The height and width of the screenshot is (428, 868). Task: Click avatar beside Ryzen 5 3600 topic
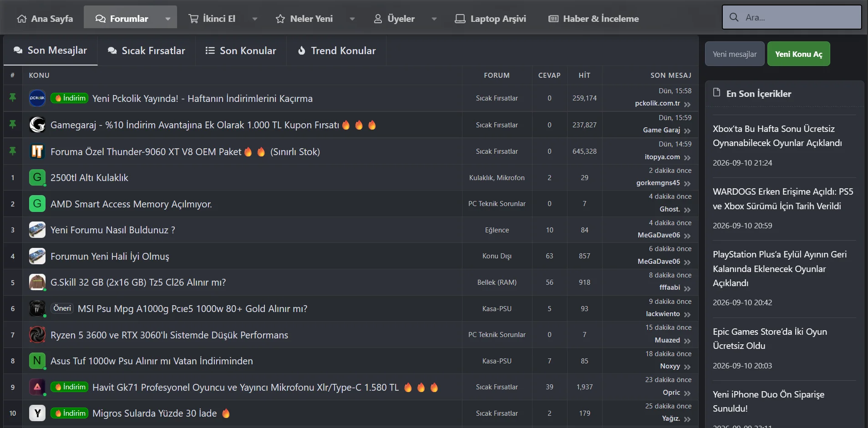[37, 335]
